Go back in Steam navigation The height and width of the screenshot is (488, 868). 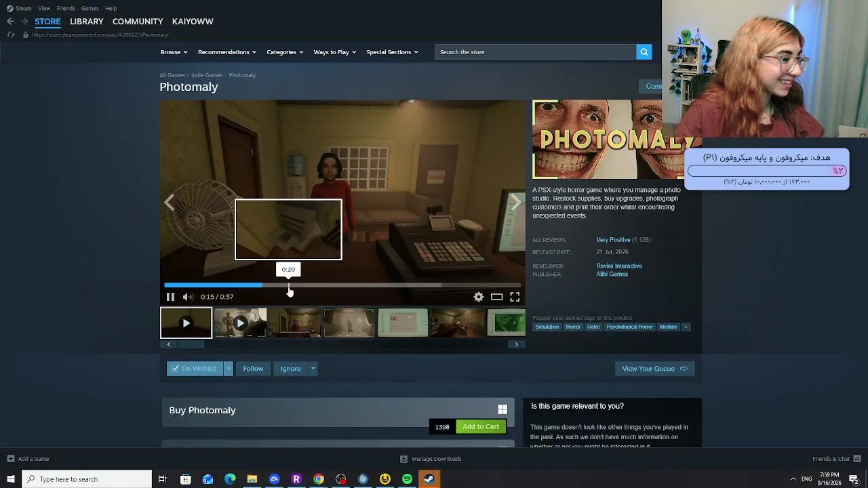(10, 22)
